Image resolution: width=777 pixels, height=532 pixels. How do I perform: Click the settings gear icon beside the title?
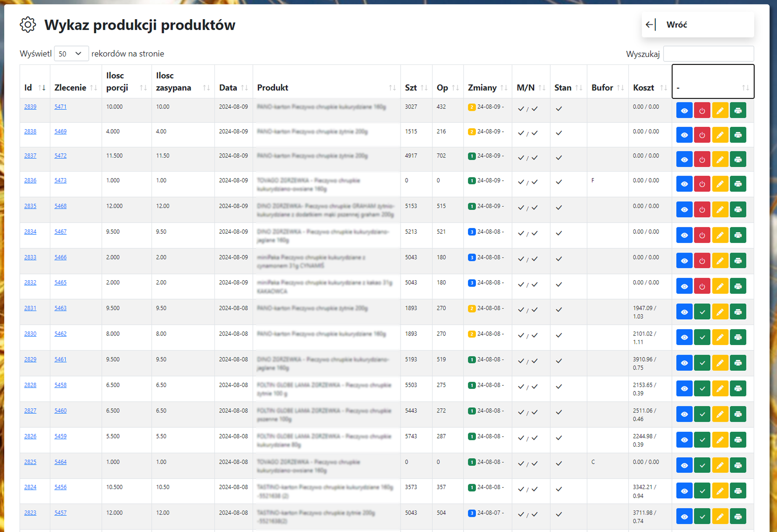(28, 25)
